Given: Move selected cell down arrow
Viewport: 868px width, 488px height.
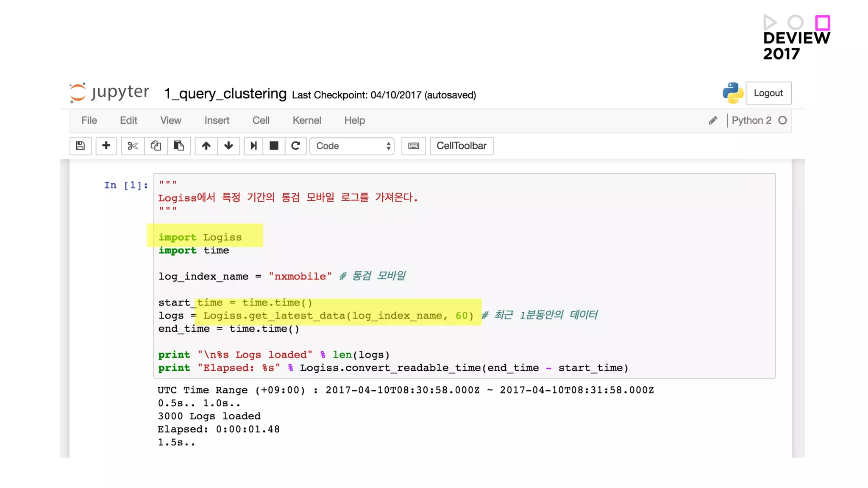Looking at the screenshot, I should click(x=228, y=146).
